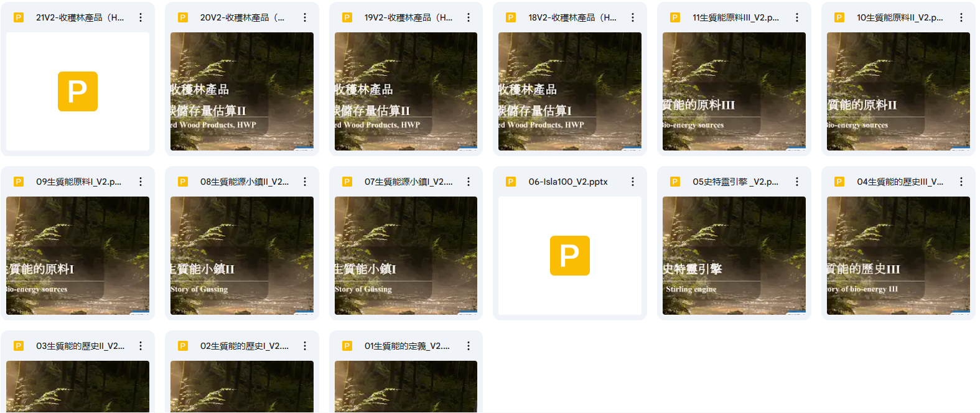Select the slide thumbnail of 09生質能原料I_V2

[x=78, y=256]
